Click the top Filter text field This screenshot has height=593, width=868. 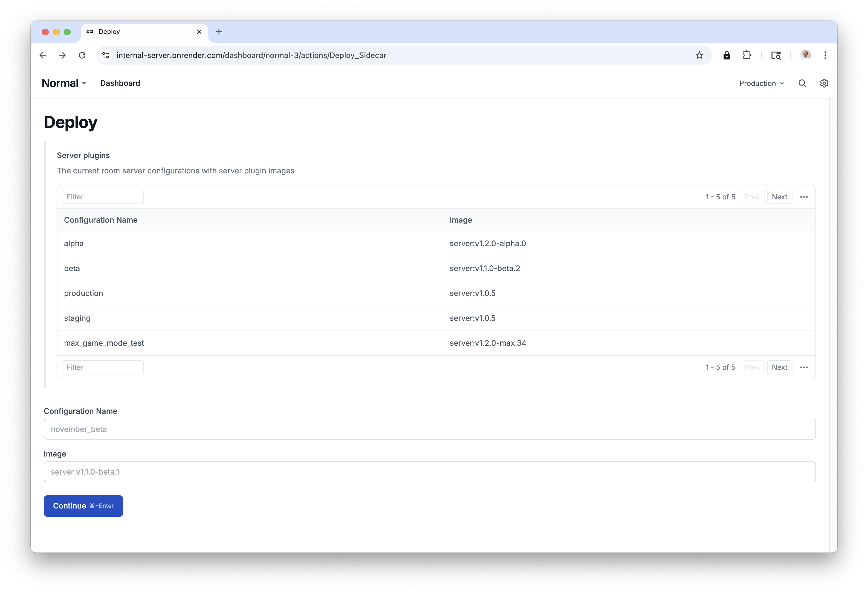point(103,197)
